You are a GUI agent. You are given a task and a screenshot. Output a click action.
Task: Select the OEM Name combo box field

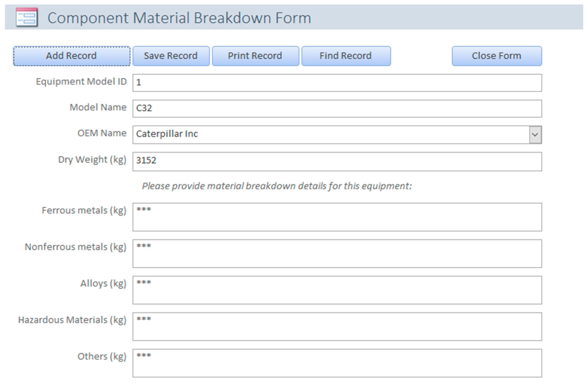tap(331, 135)
